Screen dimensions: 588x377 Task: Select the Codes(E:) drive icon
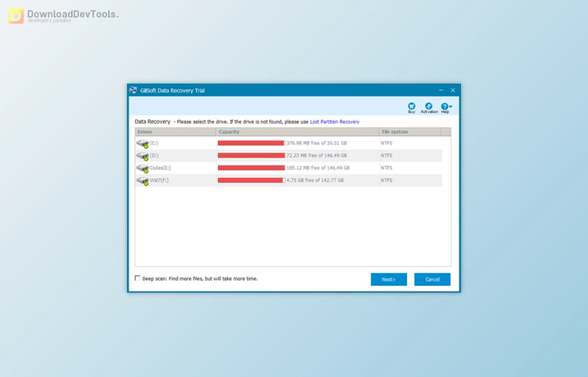tap(143, 169)
